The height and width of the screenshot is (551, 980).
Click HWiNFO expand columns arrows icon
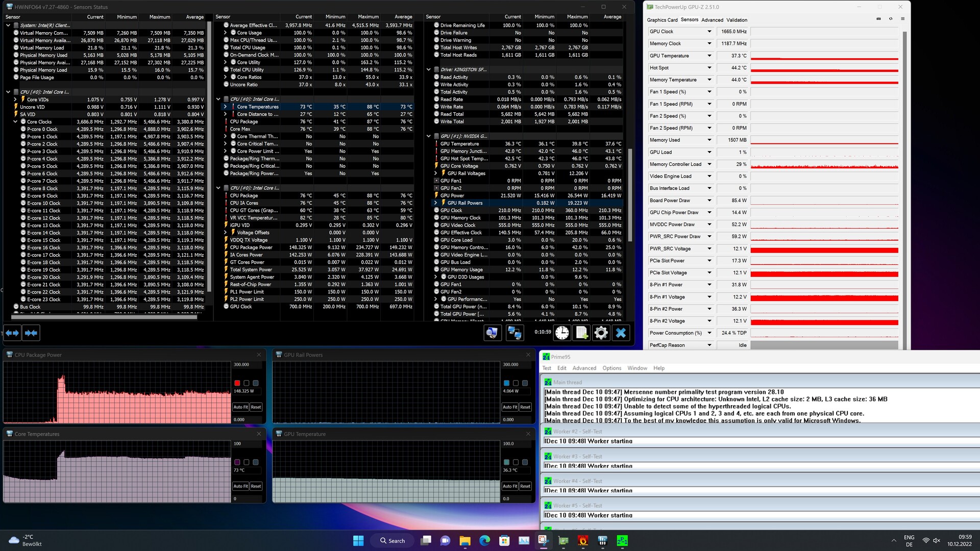pos(12,333)
